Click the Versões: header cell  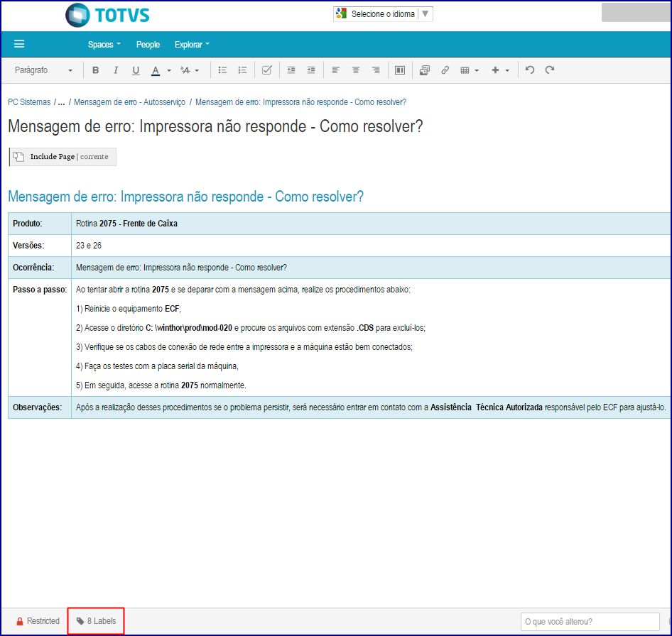tap(40, 246)
